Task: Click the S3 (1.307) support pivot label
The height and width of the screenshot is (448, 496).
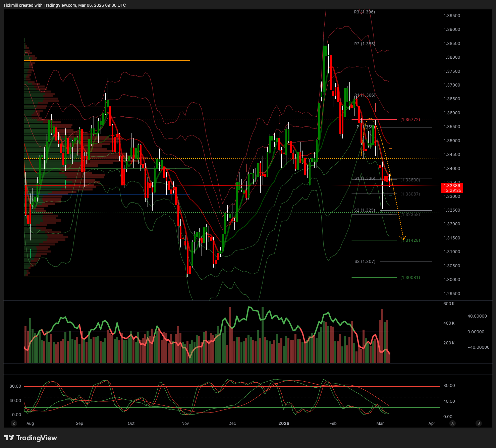Action: pos(365,262)
